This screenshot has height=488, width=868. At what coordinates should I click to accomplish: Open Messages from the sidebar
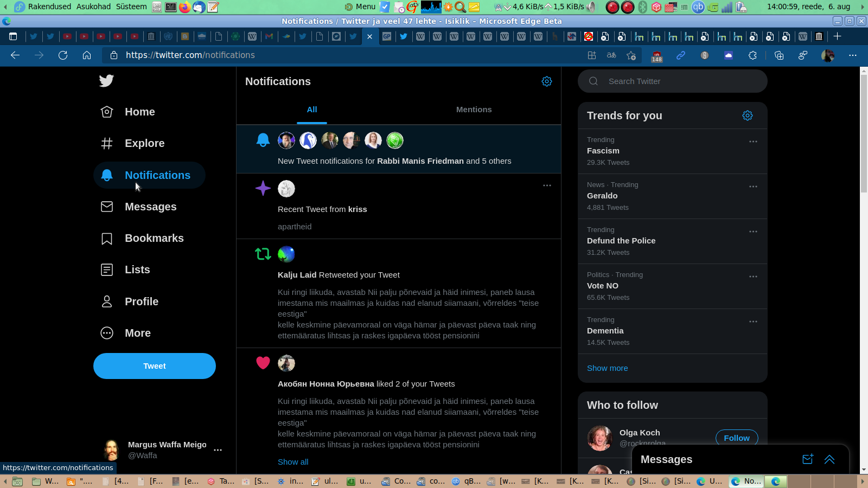coord(139,207)
